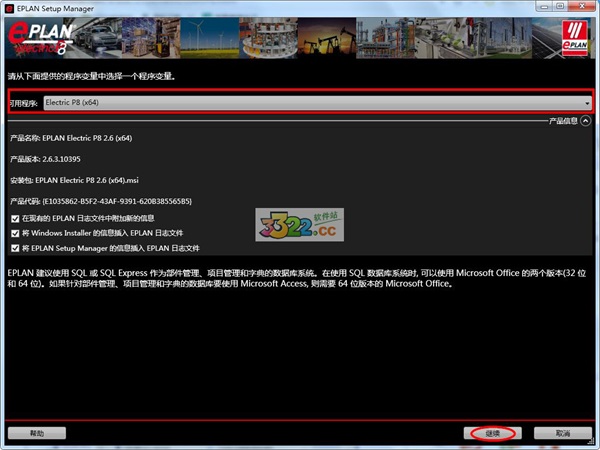
Task: Click the red EPLAN logo badge in banner
Action: pos(575,38)
